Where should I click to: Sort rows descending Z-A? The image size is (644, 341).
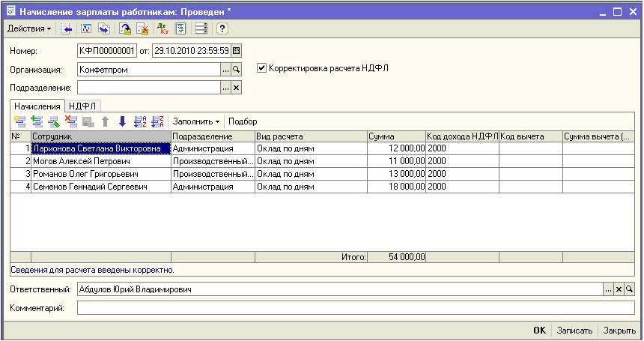click(x=157, y=121)
